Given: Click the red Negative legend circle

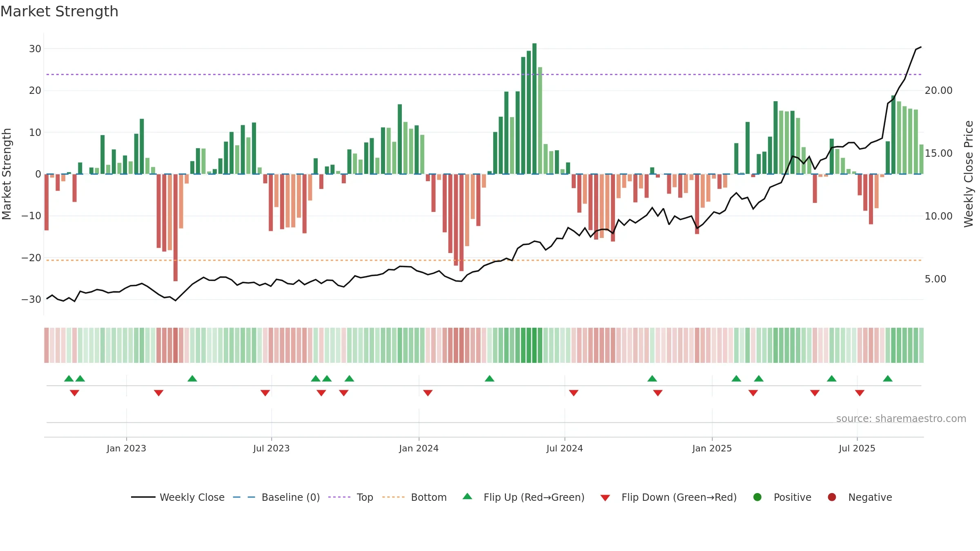Looking at the screenshot, I should [832, 497].
